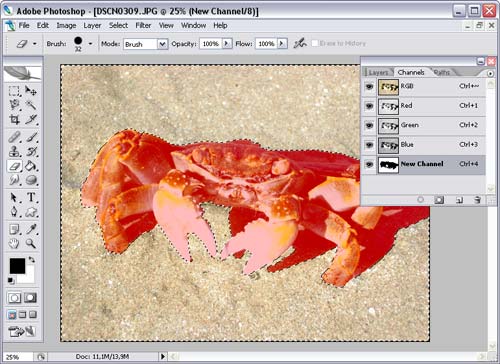Switch to the Paths tab
Viewport: 500px width, 364px height.
[x=442, y=72]
